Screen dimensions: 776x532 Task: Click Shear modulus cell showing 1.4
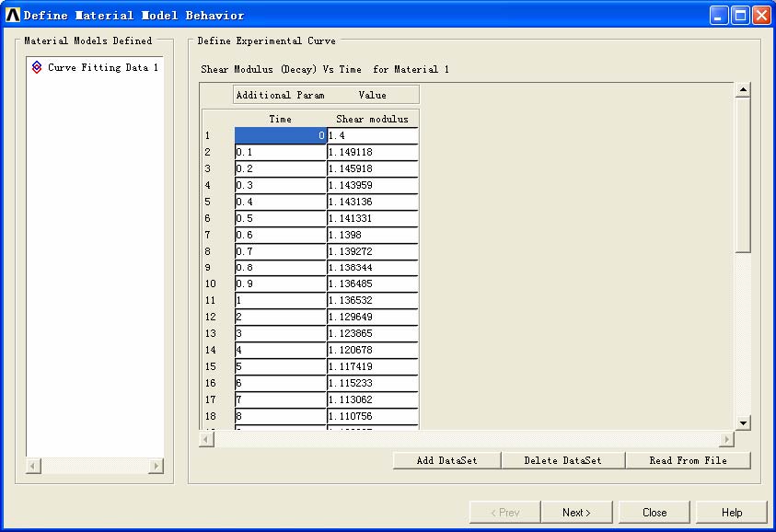coord(372,135)
